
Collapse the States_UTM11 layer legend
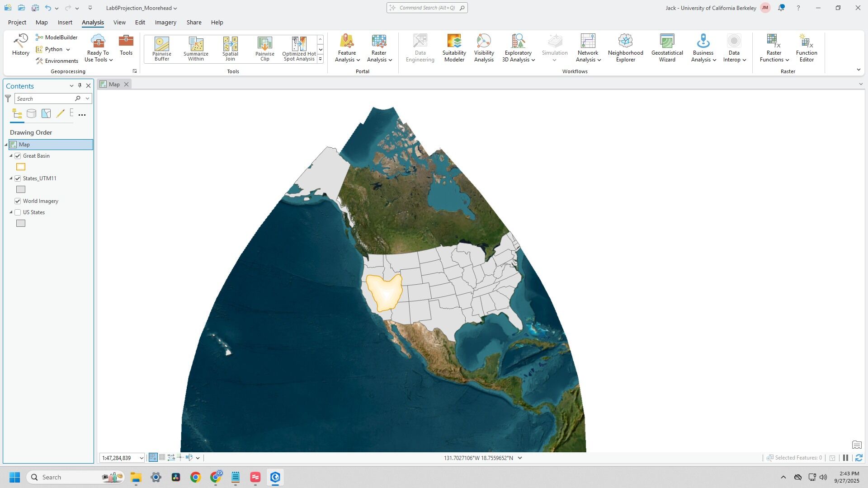11,178
